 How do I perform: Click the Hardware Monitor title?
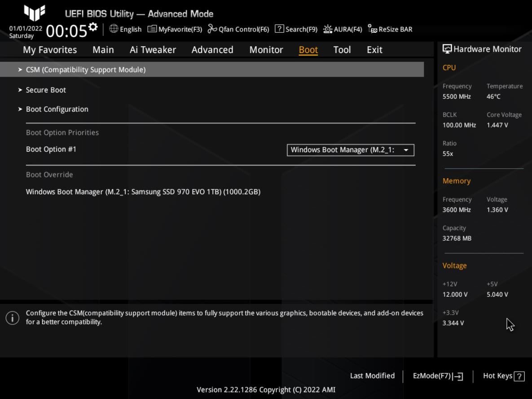pos(487,49)
